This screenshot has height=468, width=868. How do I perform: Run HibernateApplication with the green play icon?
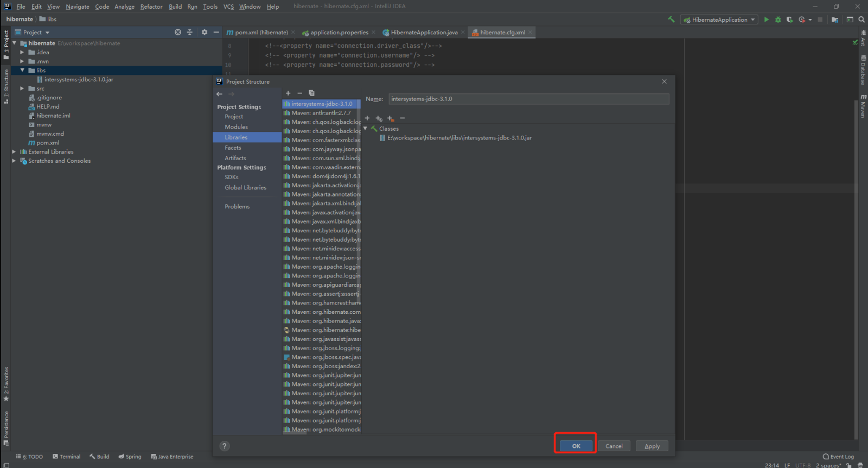(767, 20)
